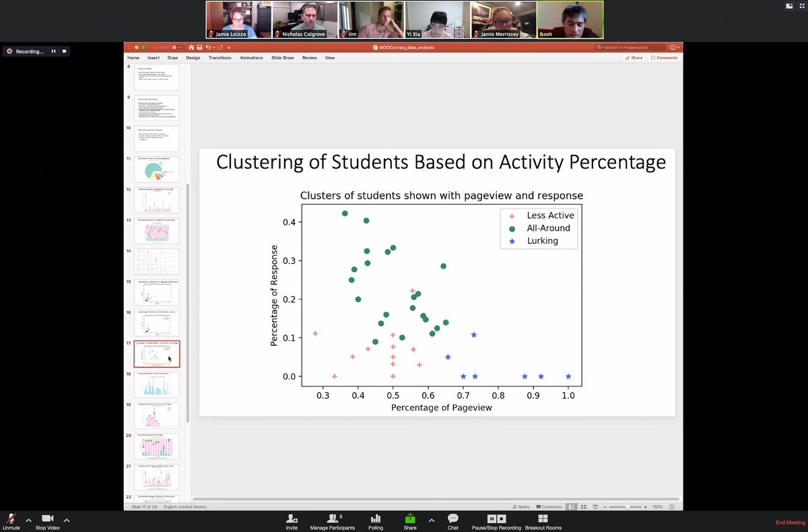Toggle AutoSave on
The width and height of the screenshot is (808, 532).
point(174,47)
